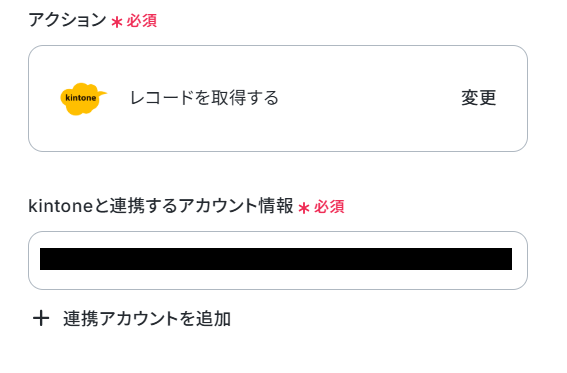Click the アクション field label
This screenshot has height=373, width=567.
point(67,20)
